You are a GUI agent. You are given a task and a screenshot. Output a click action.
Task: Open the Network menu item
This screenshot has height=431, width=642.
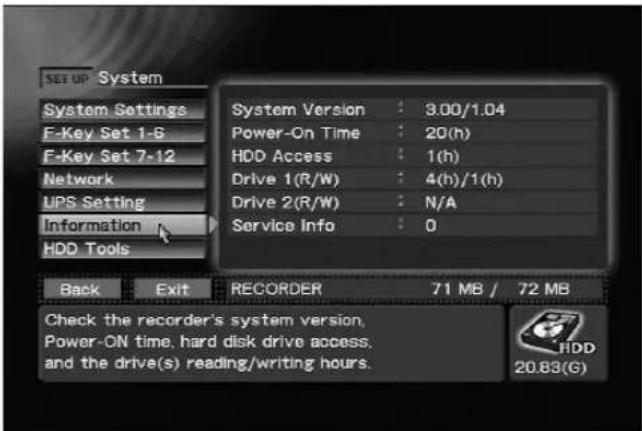click(x=122, y=179)
